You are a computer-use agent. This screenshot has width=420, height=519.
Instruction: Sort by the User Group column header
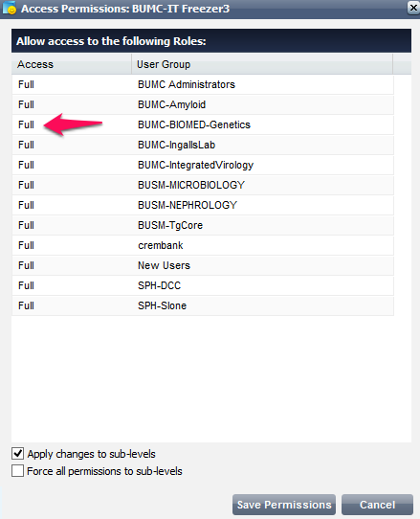tap(262, 64)
